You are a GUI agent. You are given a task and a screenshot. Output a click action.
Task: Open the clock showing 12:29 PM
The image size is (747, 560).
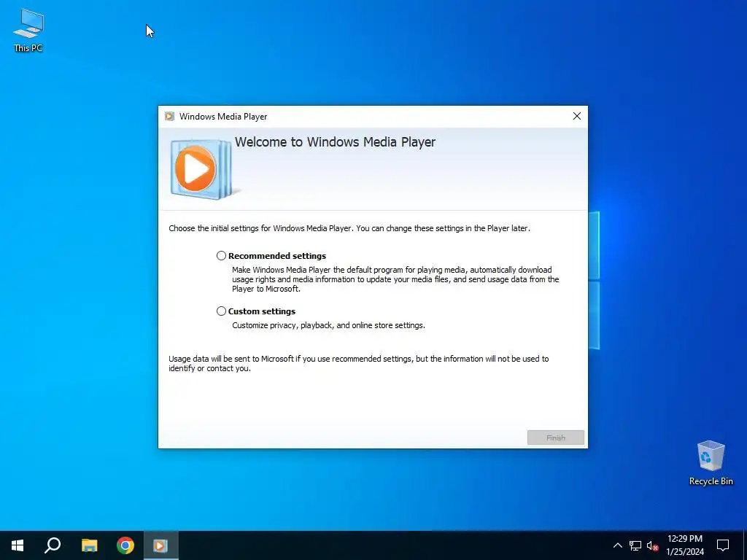[685, 545]
